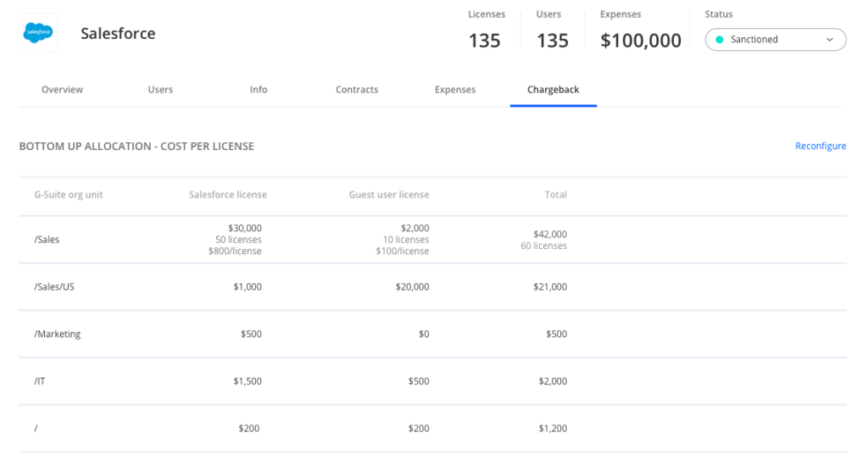Screen dimensions: 868x466
Task: Click the Reconfigure link
Action: pyautogui.click(x=821, y=146)
